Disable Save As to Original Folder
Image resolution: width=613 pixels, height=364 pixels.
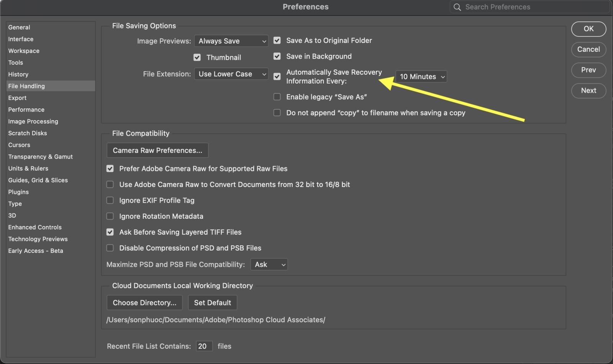(x=277, y=40)
